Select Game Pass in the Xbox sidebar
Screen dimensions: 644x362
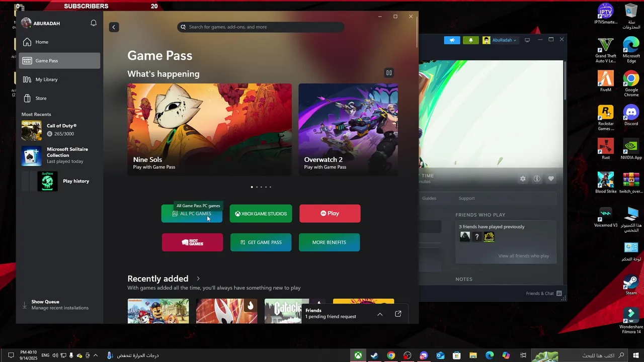(x=59, y=61)
